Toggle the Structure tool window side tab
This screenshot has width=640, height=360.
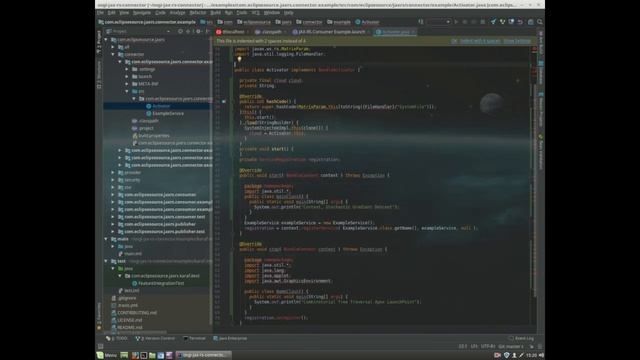pos(99,75)
